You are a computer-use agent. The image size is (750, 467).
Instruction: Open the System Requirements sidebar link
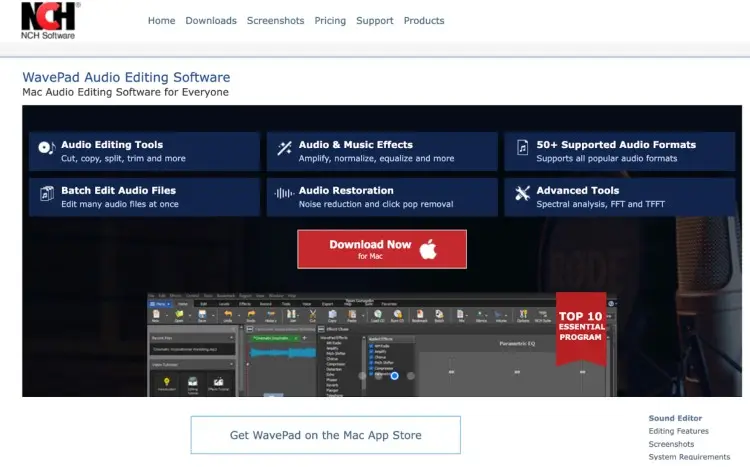tap(689, 457)
